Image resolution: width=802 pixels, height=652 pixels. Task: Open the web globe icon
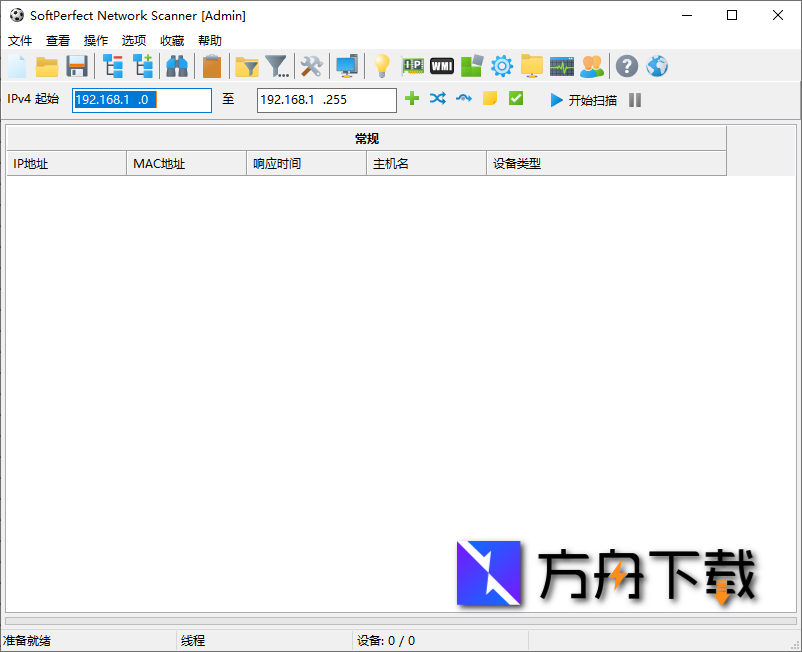point(657,65)
